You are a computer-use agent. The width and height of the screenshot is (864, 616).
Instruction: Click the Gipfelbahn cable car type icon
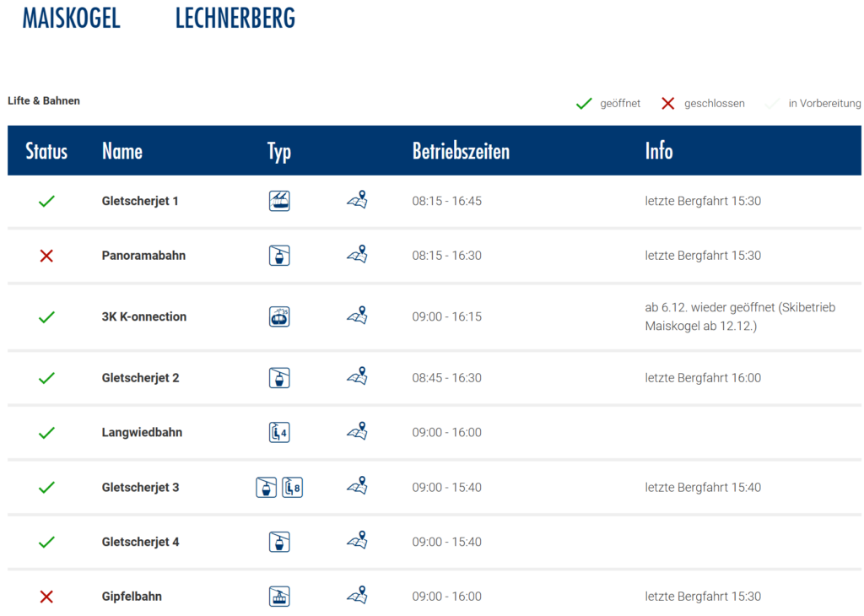(279, 596)
